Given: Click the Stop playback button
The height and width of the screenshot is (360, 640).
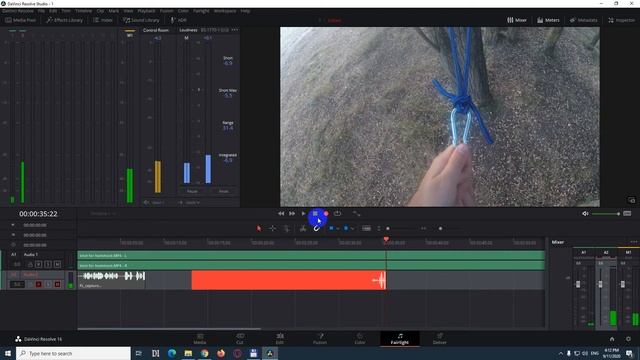Looking at the screenshot, I should coord(315,213).
